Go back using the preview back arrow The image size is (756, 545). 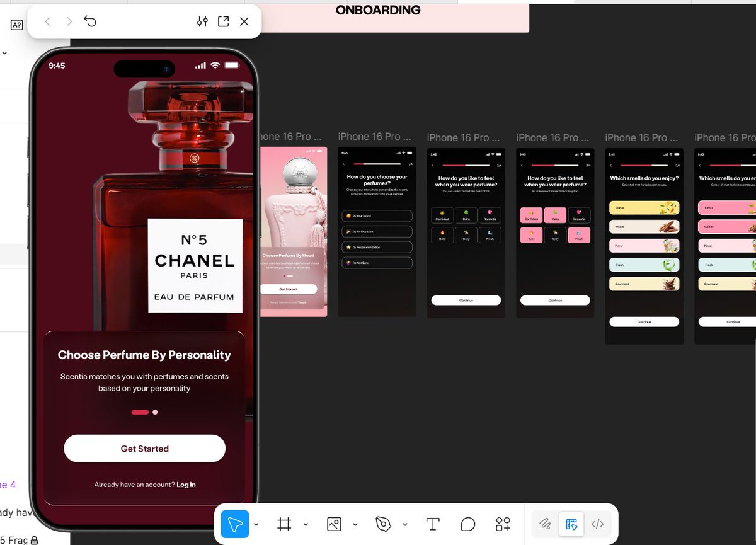[x=48, y=21]
